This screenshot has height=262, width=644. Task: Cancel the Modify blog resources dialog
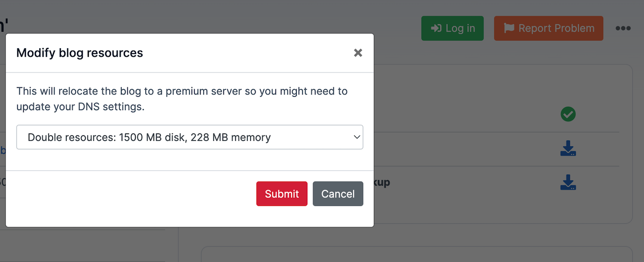[338, 194]
